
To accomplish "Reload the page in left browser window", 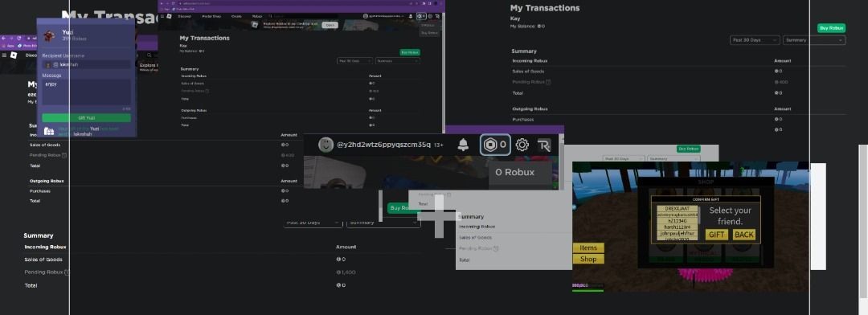I will [x=18, y=39].
